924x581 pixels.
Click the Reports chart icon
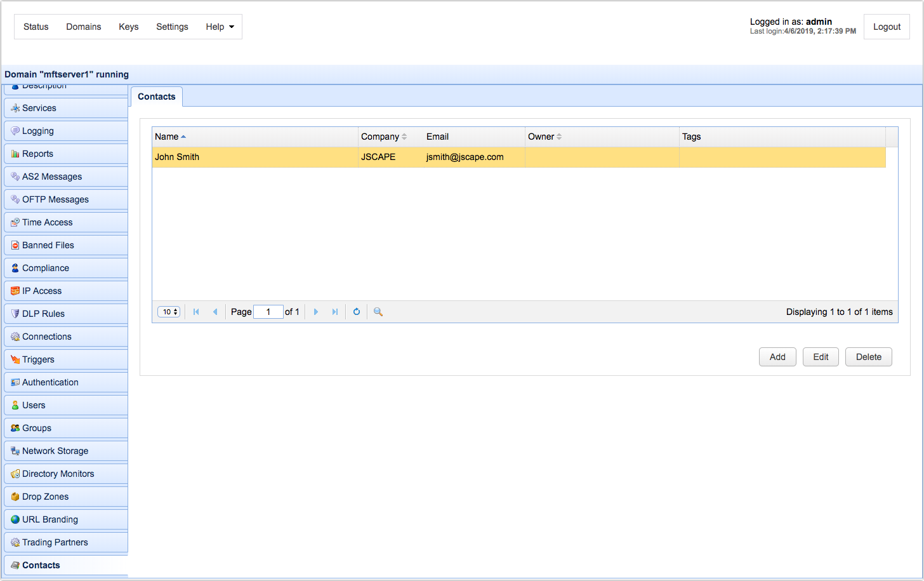(x=15, y=154)
